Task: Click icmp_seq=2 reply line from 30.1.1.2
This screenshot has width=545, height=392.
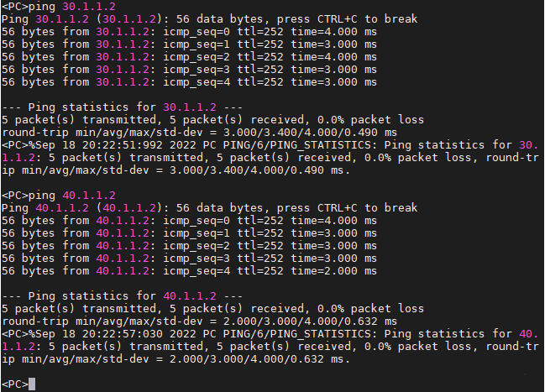Action: pyautogui.click(x=189, y=56)
